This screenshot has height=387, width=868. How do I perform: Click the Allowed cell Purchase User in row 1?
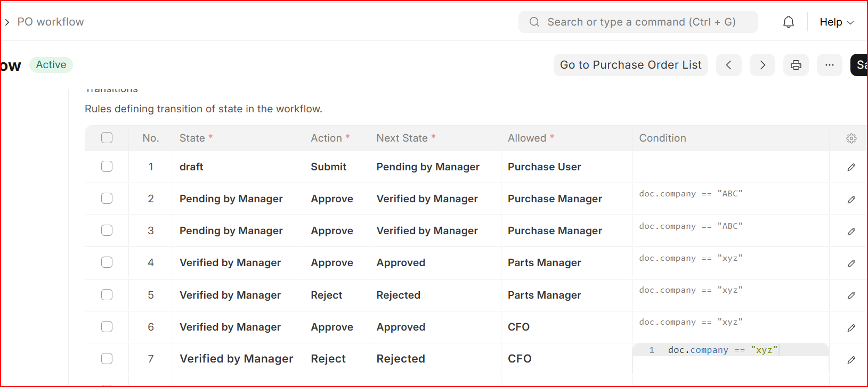coord(544,167)
